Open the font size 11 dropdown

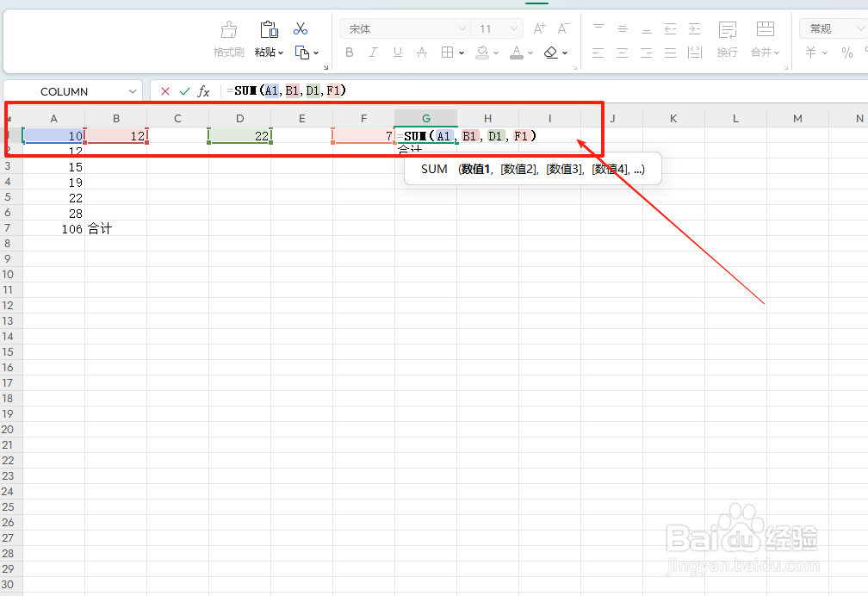tap(514, 28)
